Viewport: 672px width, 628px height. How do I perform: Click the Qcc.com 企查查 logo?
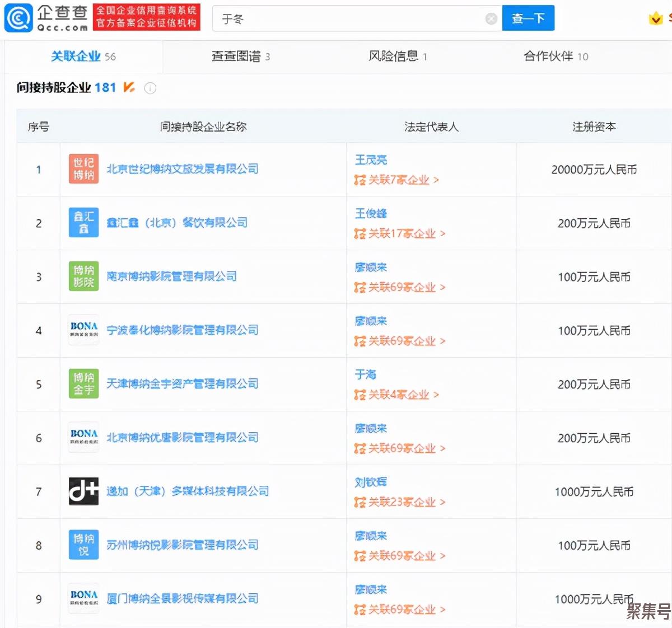click(x=46, y=18)
